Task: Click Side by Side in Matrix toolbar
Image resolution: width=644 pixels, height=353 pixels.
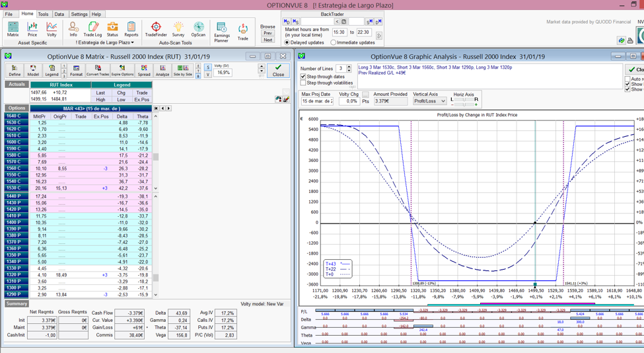Action: (x=183, y=70)
